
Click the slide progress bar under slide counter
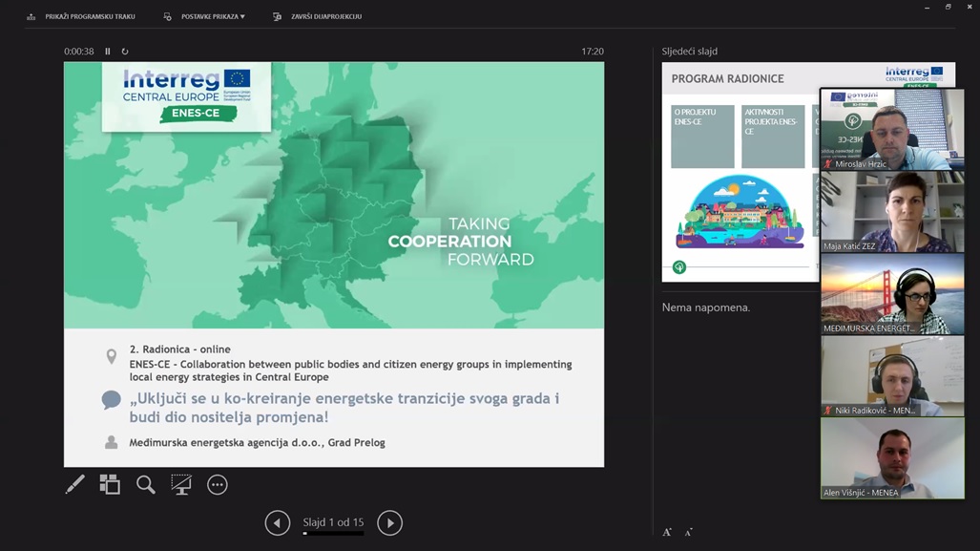pos(333,533)
